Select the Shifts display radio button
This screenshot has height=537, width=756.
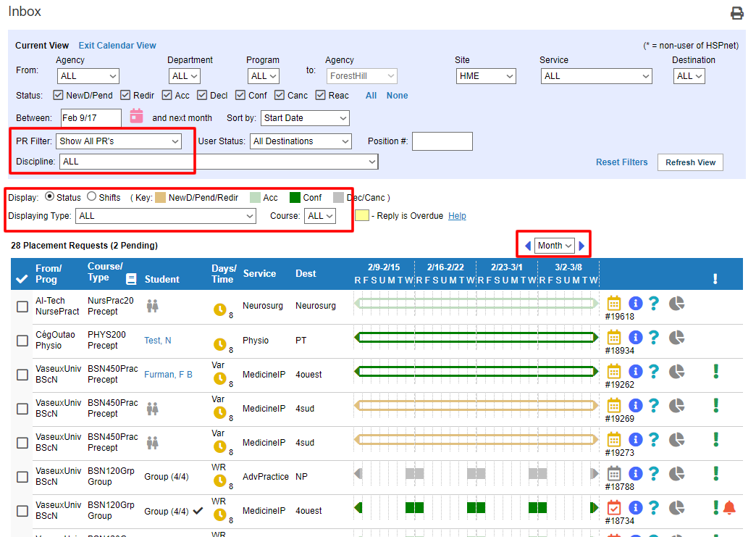[x=92, y=196]
